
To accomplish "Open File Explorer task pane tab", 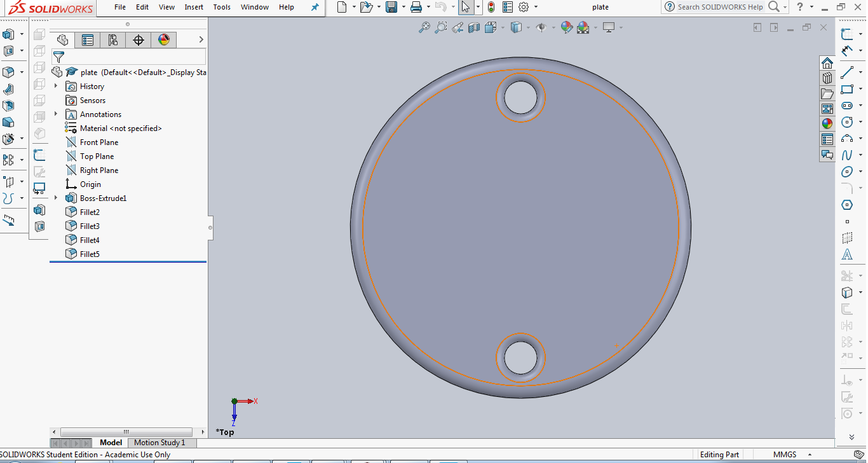I will (827, 93).
